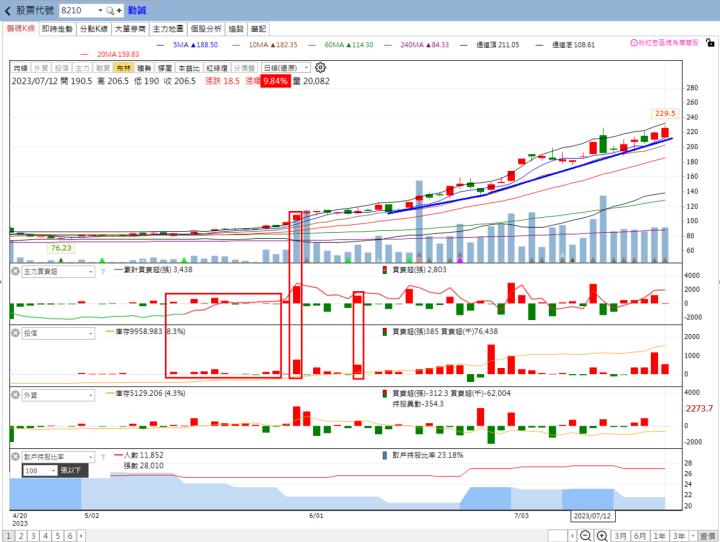Toggle 紅綠燈 overlay
The width and height of the screenshot is (720, 542).
(x=217, y=68)
